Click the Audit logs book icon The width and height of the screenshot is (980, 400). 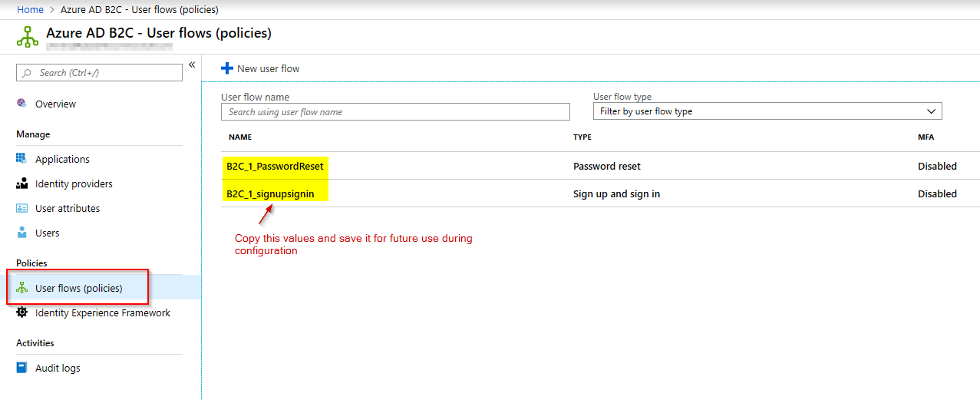click(21, 368)
